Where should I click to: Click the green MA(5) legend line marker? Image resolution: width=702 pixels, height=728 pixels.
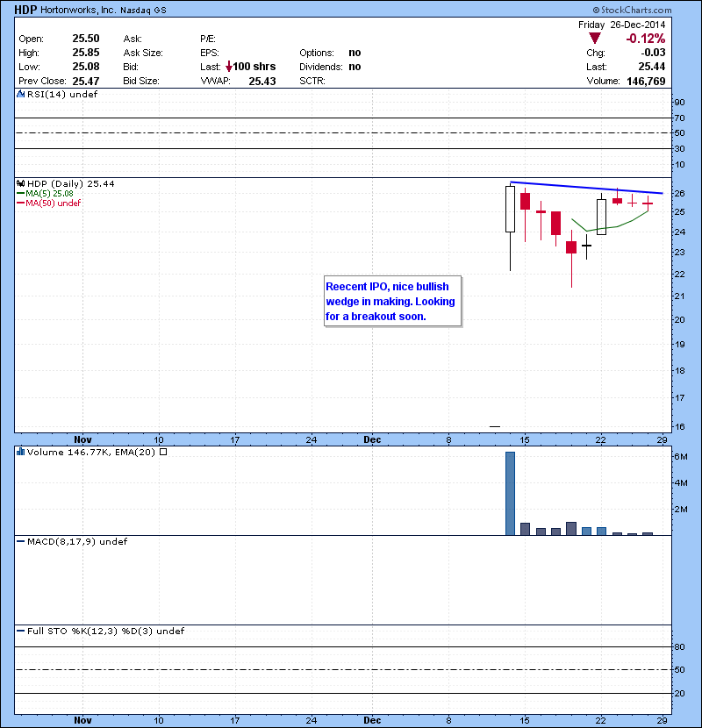20,194
